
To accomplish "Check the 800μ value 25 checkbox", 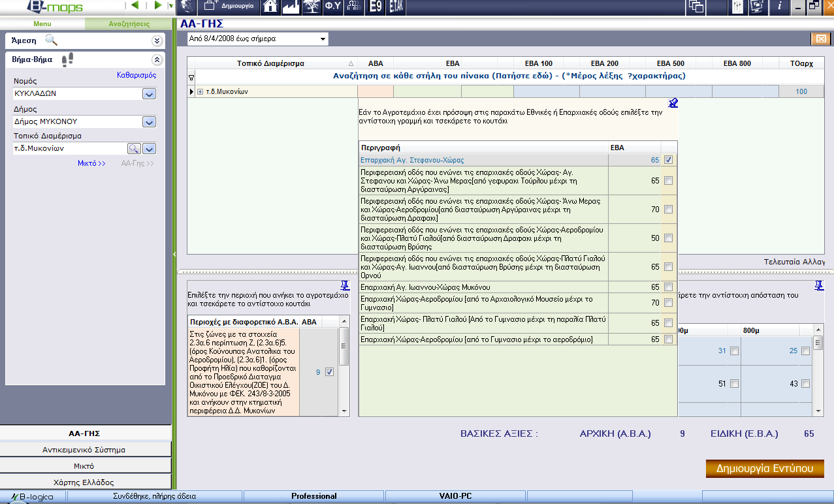I will [x=805, y=351].
